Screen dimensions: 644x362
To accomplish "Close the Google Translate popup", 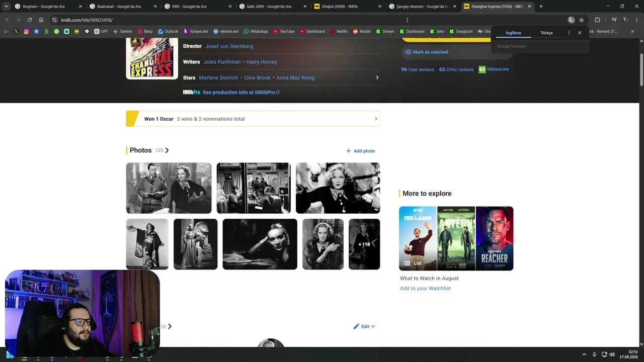I will 580,33.
